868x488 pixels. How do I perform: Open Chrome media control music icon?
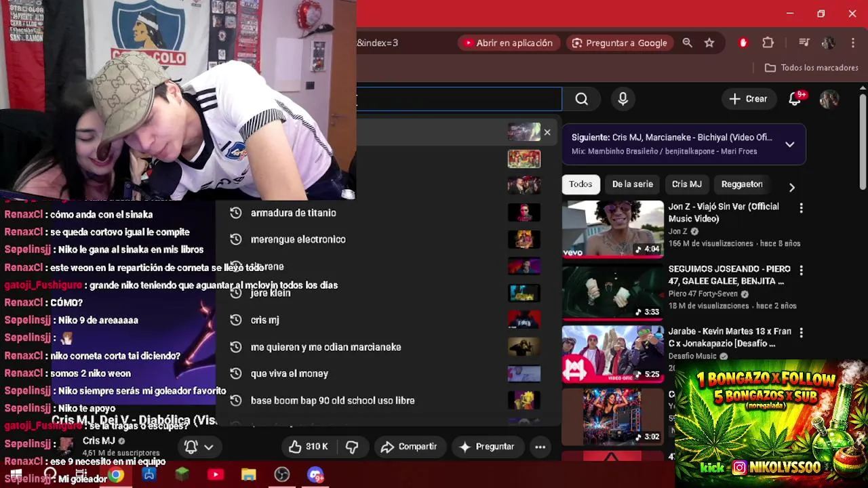pyautogui.click(x=804, y=43)
